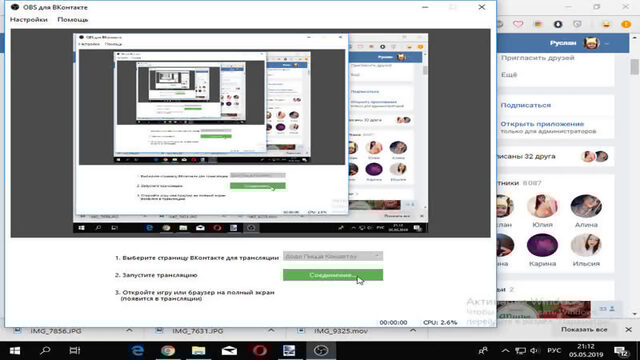Click Показать все downloads button

[584, 329]
